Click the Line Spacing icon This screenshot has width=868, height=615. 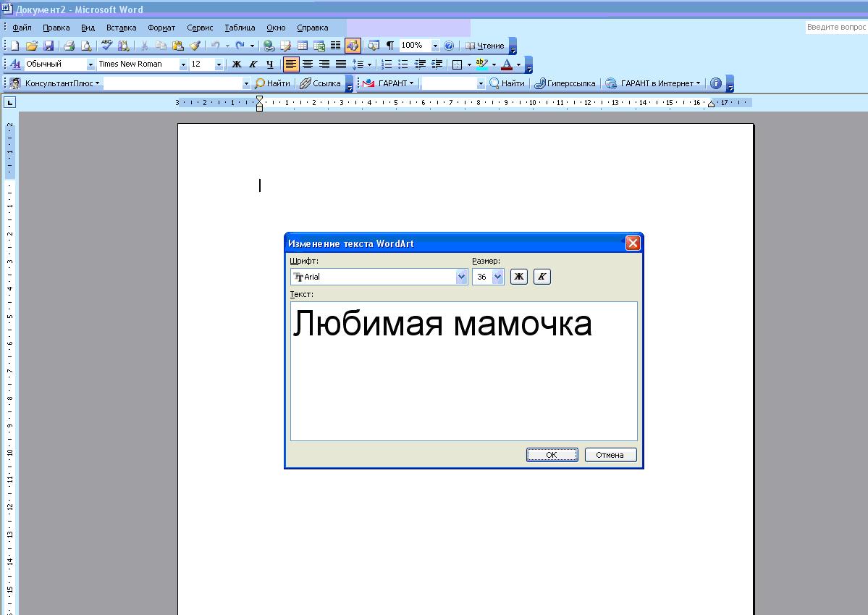click(358, 64)
